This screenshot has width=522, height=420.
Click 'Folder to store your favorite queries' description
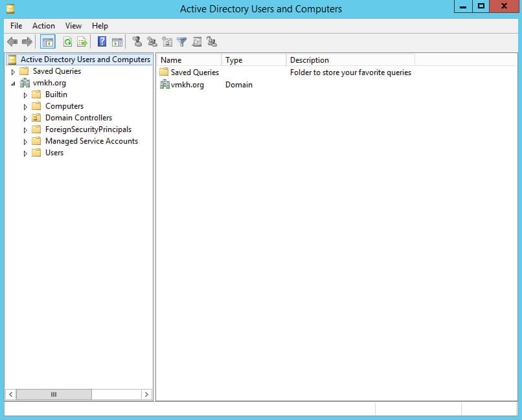tap(350, 72)
